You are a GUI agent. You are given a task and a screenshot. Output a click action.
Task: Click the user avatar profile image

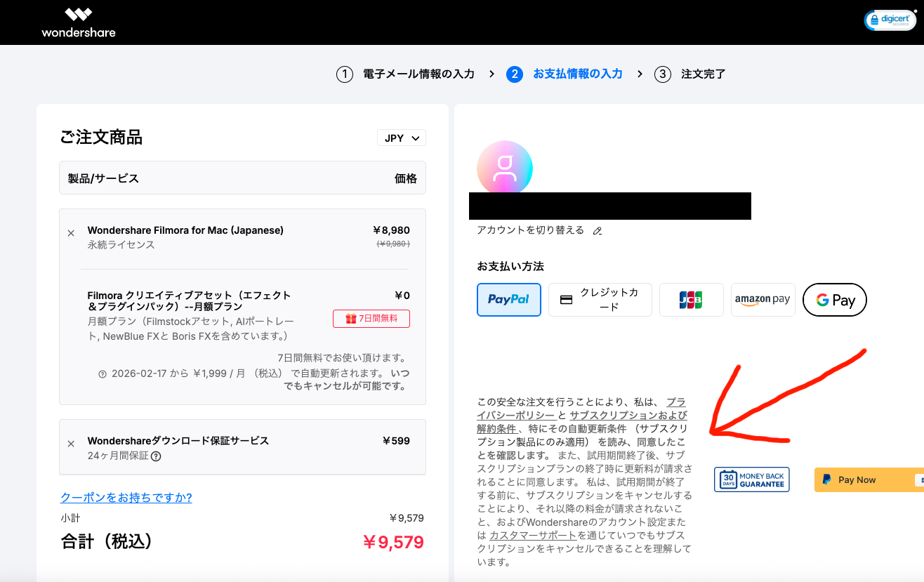(x=504, y=168)
